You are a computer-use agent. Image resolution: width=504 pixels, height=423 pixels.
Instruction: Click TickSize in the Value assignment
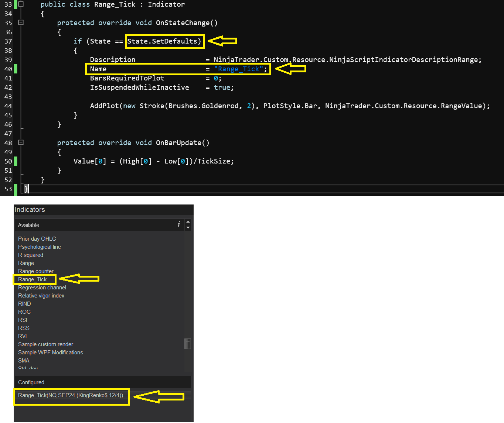point(214,161)
